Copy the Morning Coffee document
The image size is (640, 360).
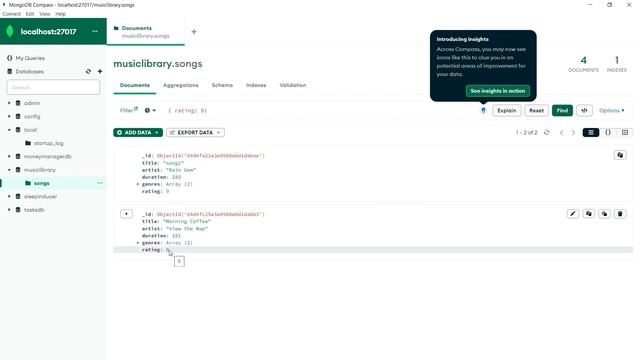[589, 214]
